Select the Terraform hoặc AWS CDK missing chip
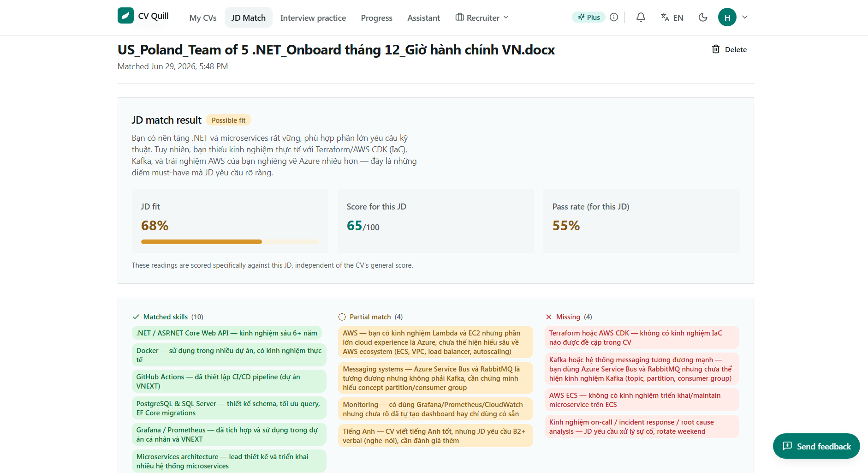The image size is (868, 473). (x=642, y=337)
